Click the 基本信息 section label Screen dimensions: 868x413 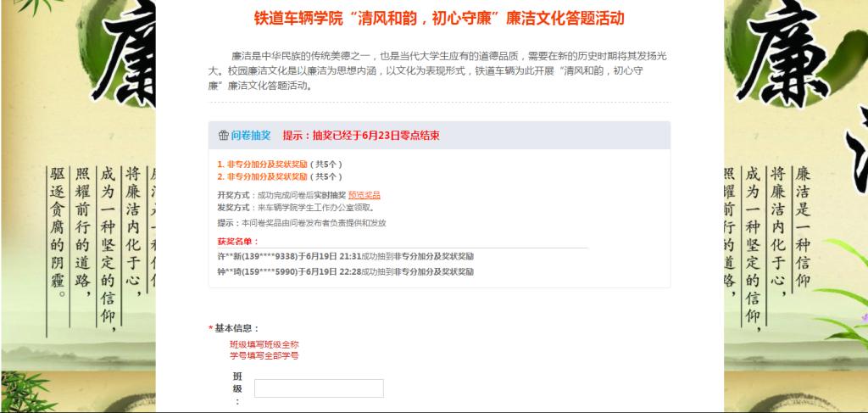click(x=236, y=328)
